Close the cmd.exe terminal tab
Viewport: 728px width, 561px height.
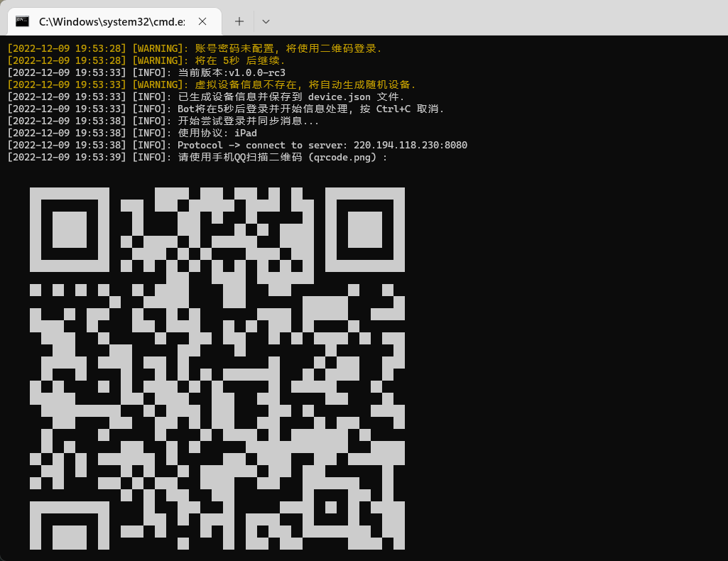[202, 21]
